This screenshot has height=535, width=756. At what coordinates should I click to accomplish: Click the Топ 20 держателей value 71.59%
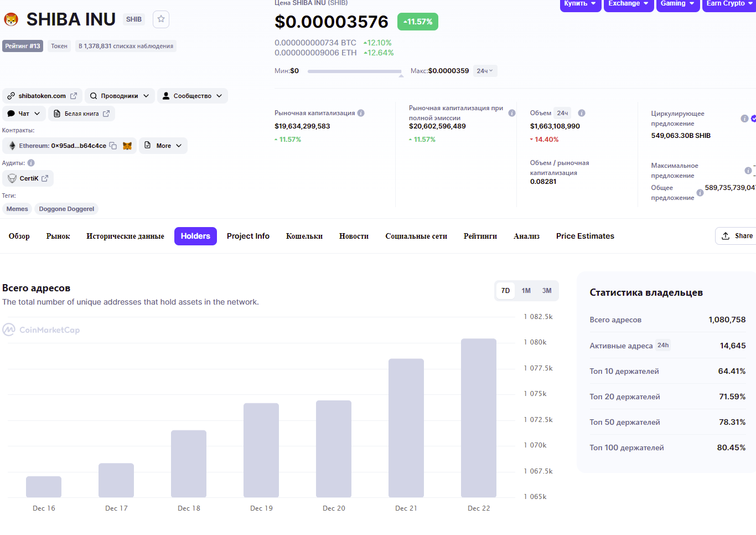click(732, 397)
